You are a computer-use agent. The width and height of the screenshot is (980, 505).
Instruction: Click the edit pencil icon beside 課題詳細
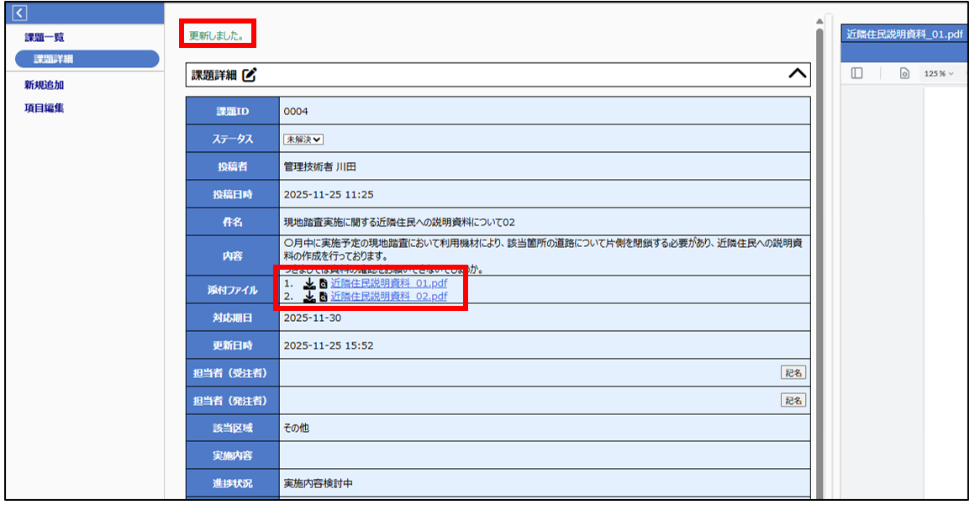(x=249, y=75)
